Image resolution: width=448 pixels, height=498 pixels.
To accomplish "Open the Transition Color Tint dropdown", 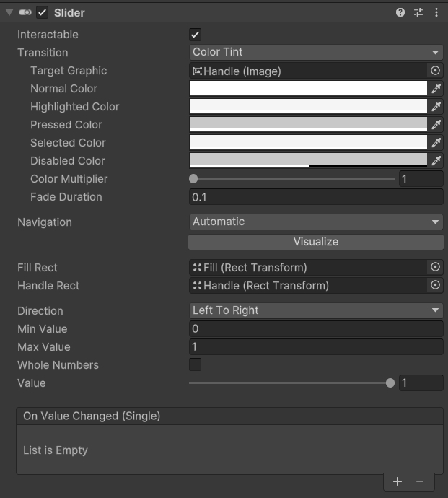I will pos(316,52).
